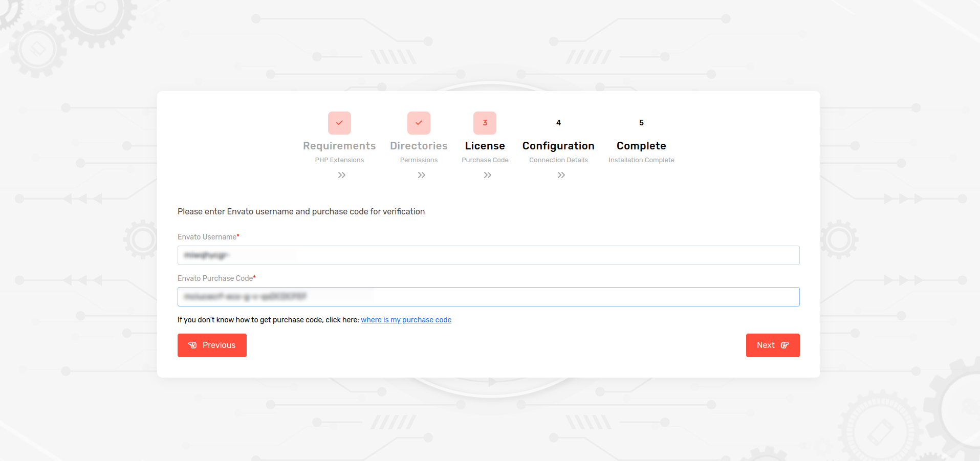Focus the Envato Purchase Code field
980x461 pixels.
tap(488, 297)
